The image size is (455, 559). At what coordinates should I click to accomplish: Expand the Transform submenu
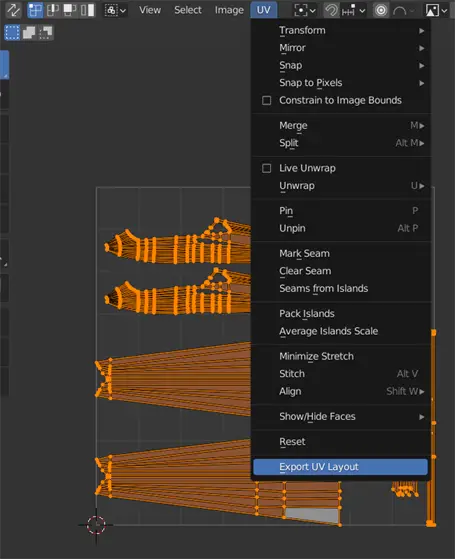(x=341, y=31)
